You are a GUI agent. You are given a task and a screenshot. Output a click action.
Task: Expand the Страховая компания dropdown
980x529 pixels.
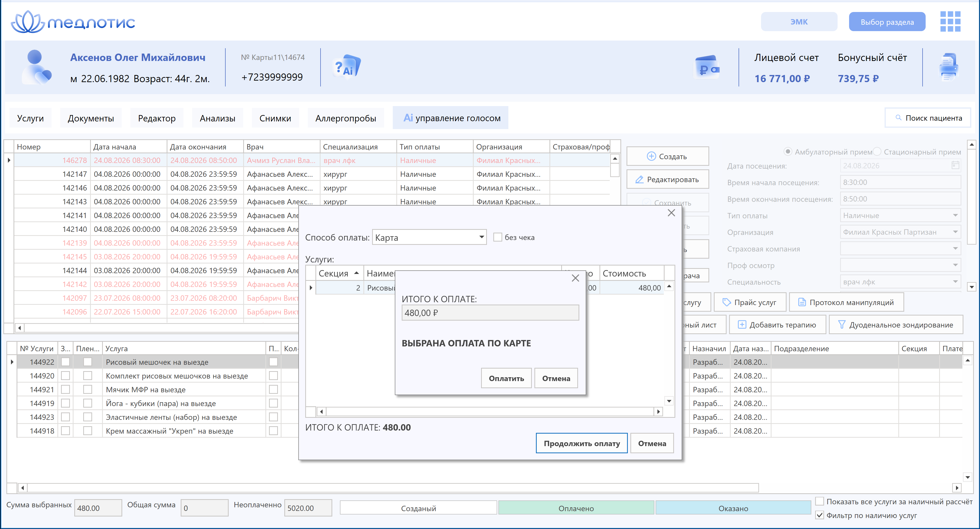click(955, 249)
